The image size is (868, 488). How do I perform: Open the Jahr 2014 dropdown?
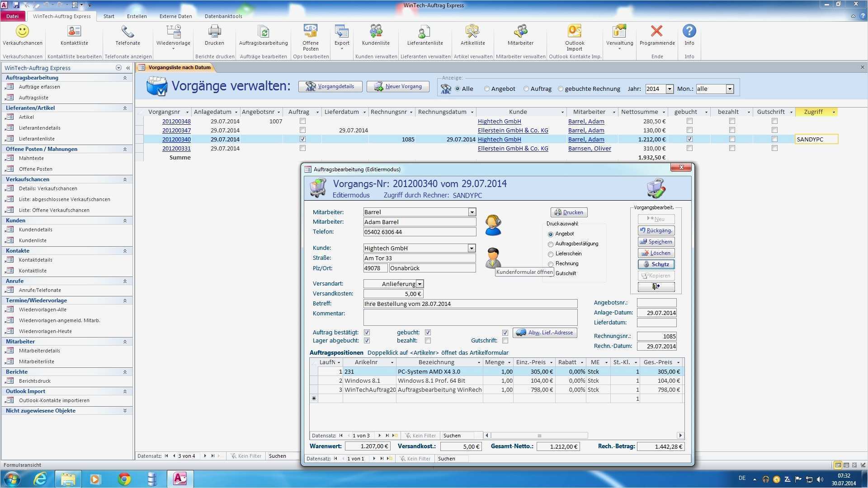[670, 89]
